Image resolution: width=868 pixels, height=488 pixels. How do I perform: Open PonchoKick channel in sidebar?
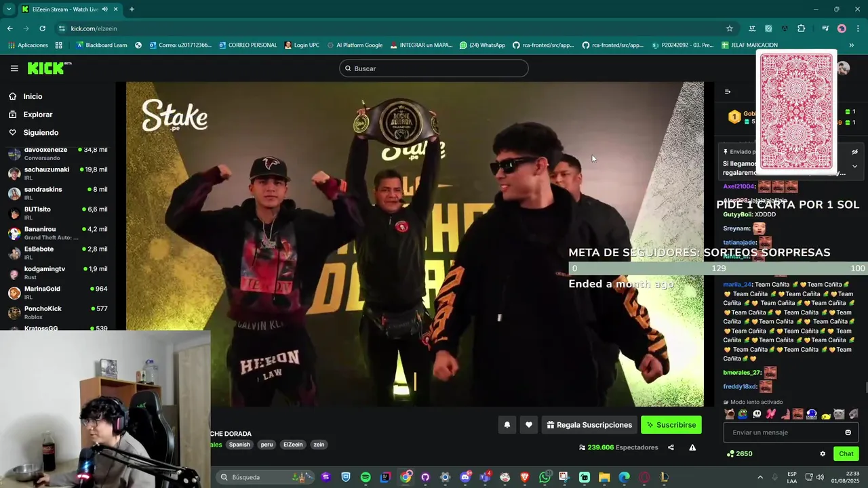click(x=58, y=312)
